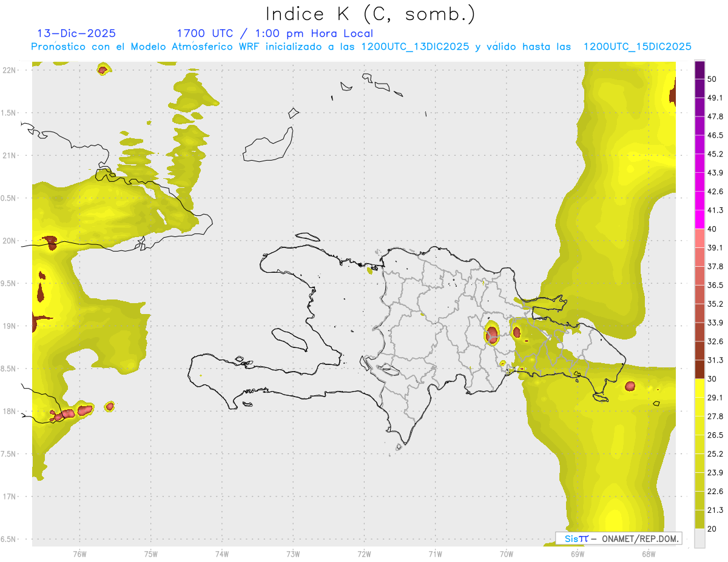
Task: Click the '47.8' legend value
Action: pyautogui.click(x=715, y=116)
